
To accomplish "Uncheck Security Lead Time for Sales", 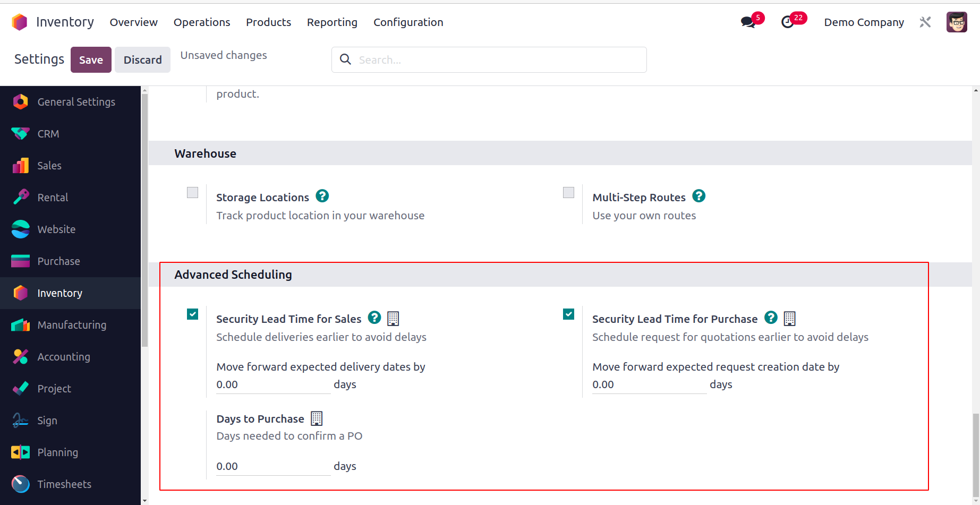I will 192,314.
